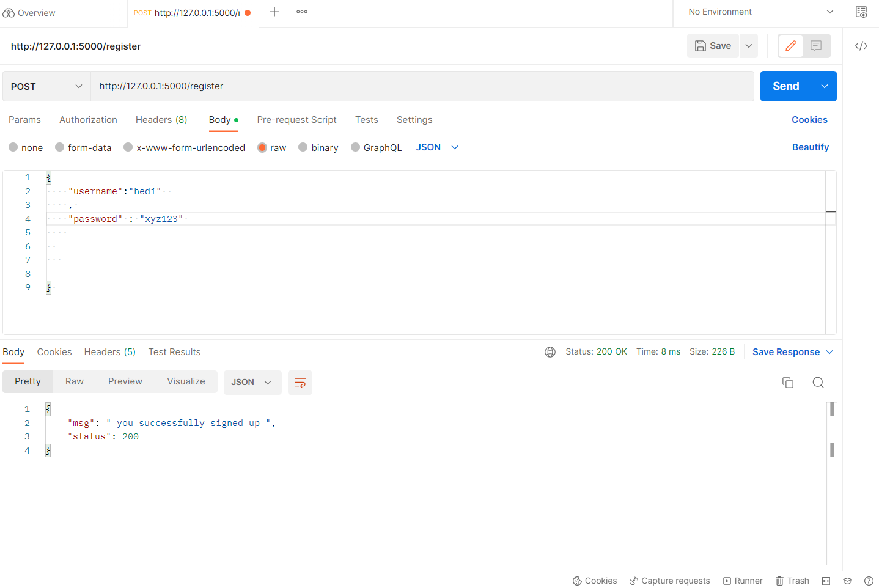Click Beautify to format the JSON body

tap(811, 147)
